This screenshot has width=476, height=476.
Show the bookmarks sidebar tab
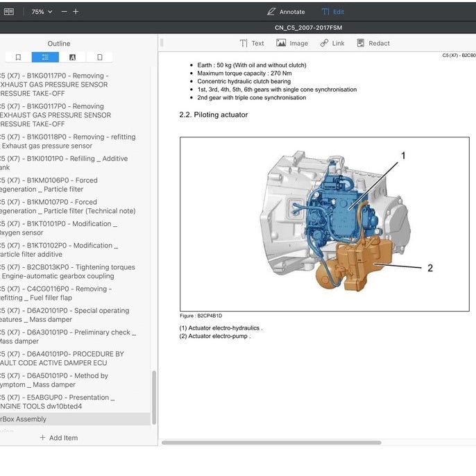(18, 58)
